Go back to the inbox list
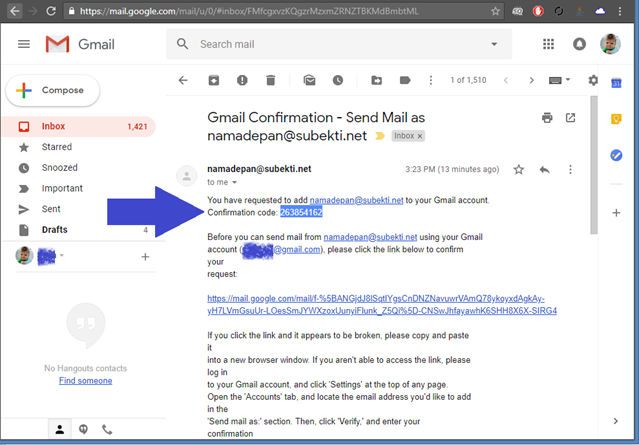The width and height of the screenshot is (639, 445). point(182,80)
